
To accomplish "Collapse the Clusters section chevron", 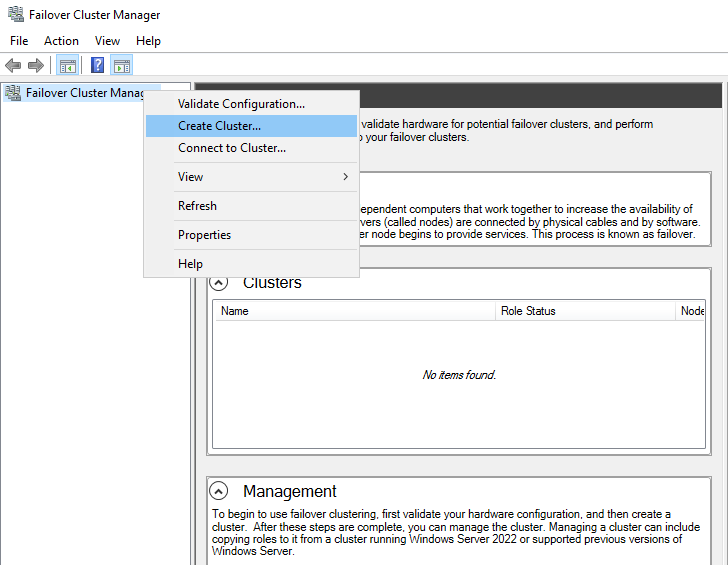I will point(218,282).
